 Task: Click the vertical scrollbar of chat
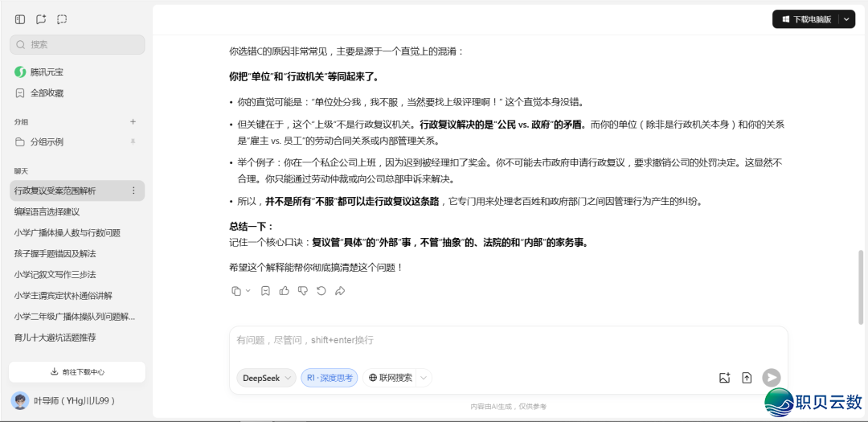coord(860,287)
